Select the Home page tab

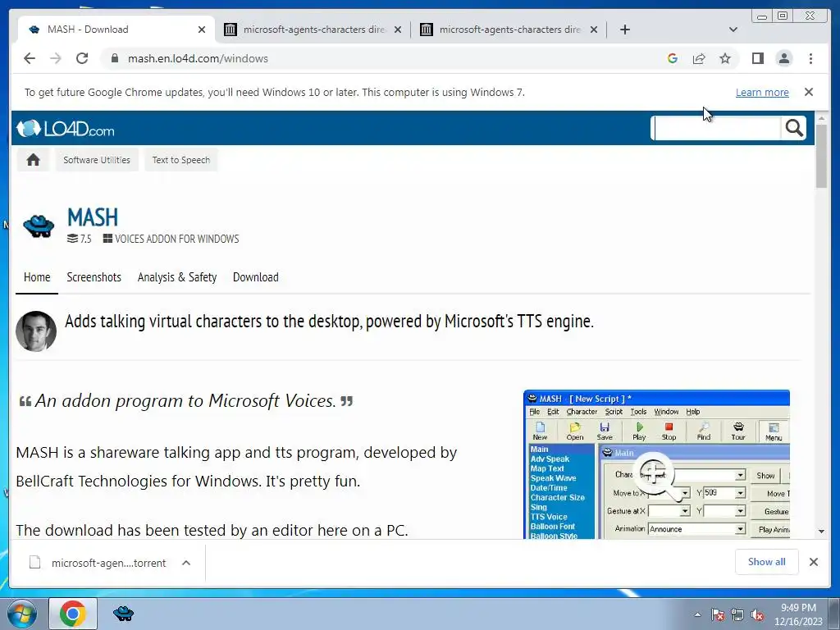(x=37, y=277)
